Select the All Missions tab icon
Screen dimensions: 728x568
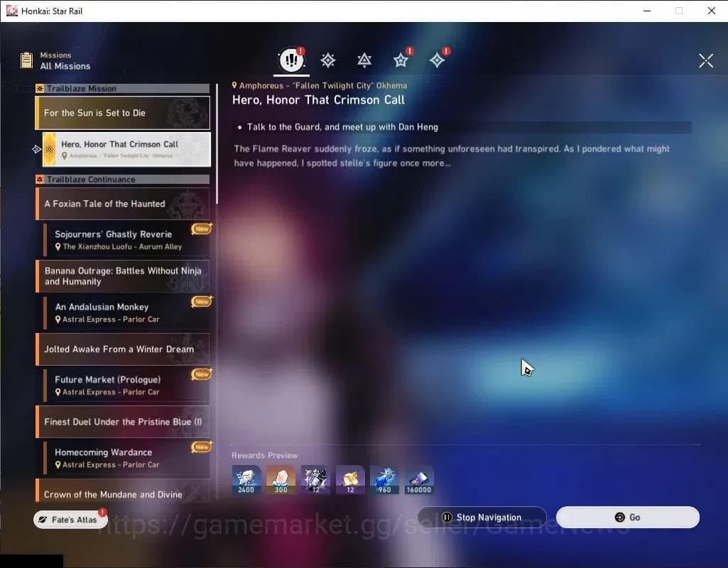coord(291,60)
